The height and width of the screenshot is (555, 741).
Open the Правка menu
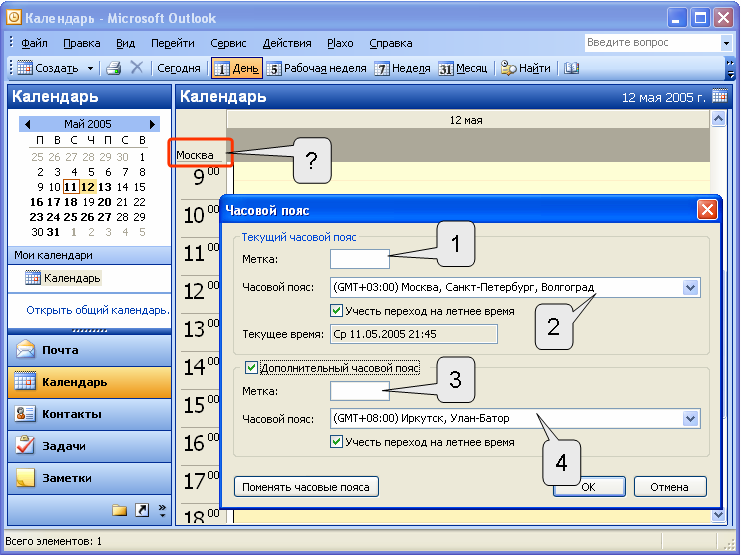point(82,43)
